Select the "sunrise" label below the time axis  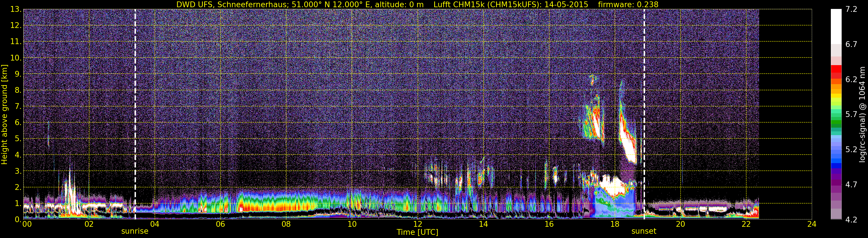tap(135, 231)
